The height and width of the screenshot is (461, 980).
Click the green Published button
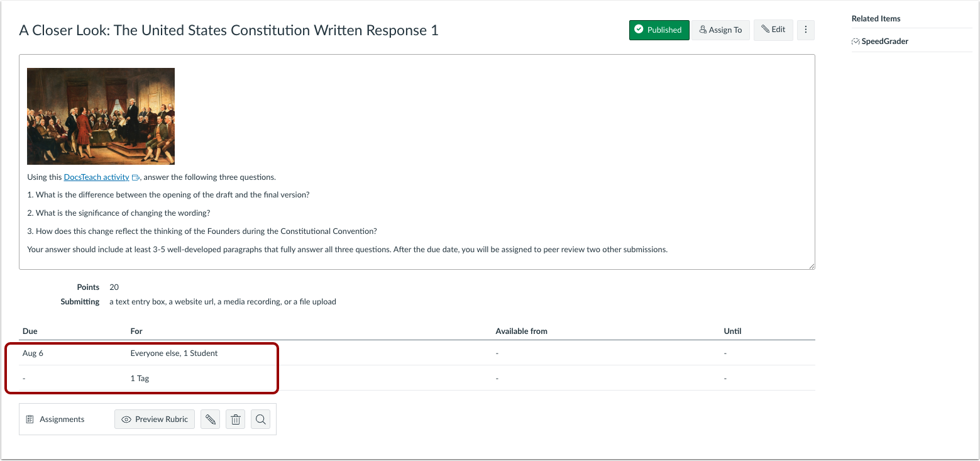[x=659, y=30]
